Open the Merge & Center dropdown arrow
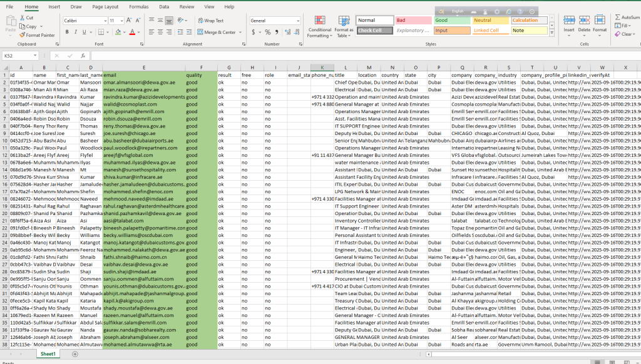 click(240, 33)
